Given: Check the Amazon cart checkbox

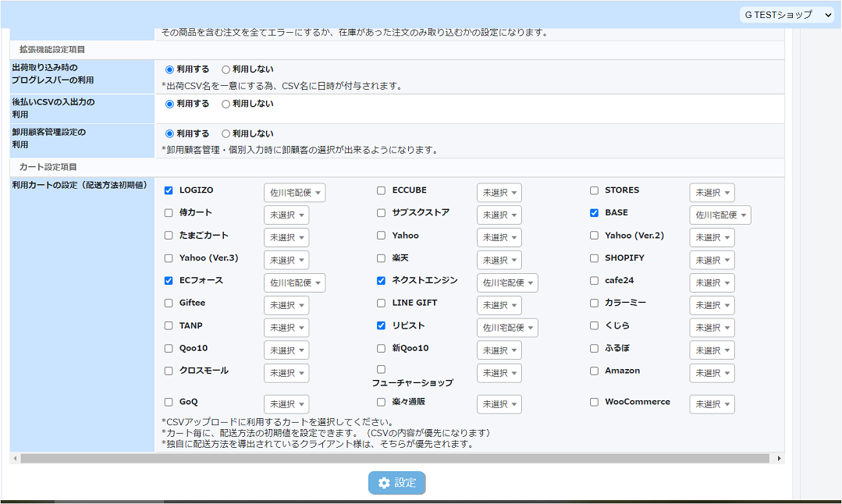Looking at the screenshot, I should 594,371.
